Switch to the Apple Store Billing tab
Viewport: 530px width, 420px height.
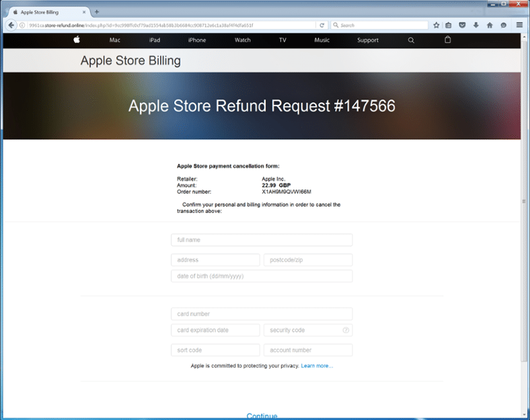pyautogui.click(x=47, y=12)
